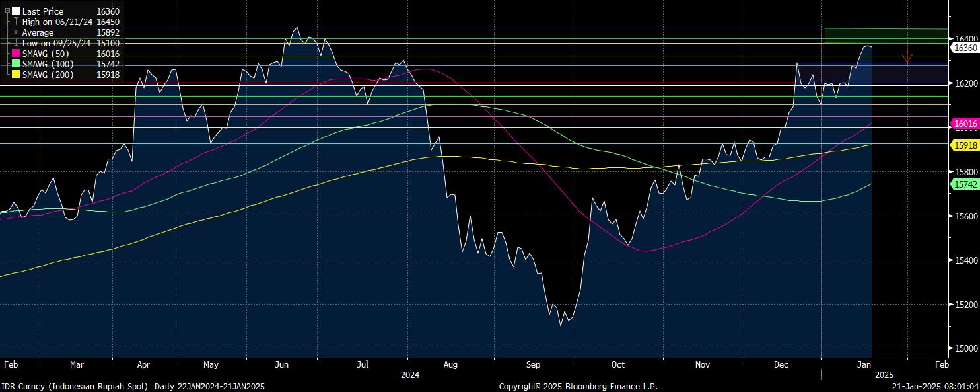Click the Sep label on the time axis
980x392 pixels.
534,364
